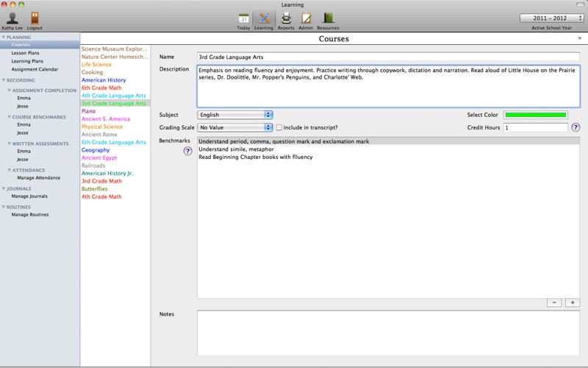Image resolution: width=588 pixels, height=368 pixels.
Task: Select Ancient S. America course
Action: [x=106, y=119]
